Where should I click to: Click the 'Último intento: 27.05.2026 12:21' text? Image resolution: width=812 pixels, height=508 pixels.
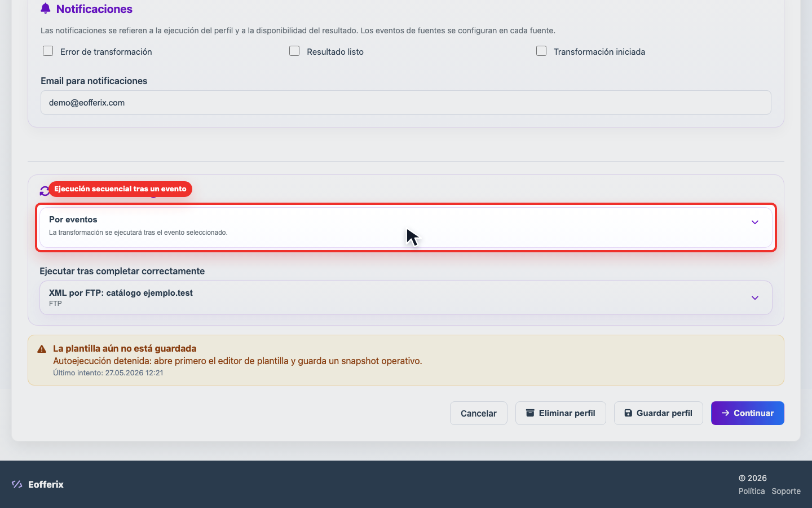click(108, 373)
